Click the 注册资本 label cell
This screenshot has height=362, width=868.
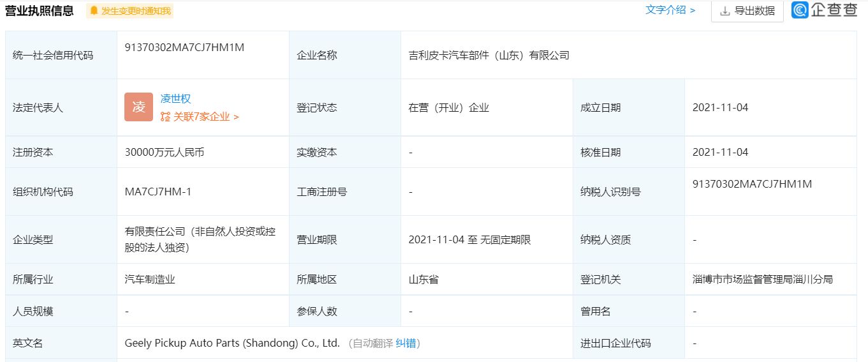point(61,153)
